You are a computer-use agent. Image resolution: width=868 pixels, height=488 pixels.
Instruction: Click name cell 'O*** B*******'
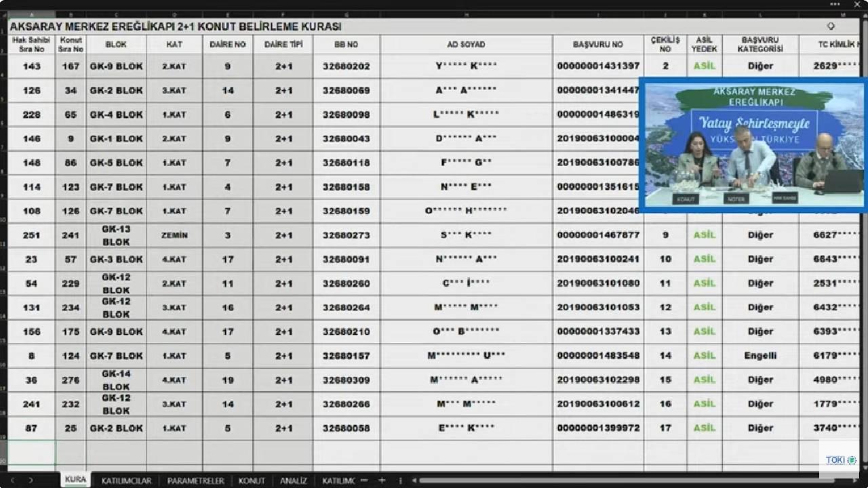pos(467,332)
